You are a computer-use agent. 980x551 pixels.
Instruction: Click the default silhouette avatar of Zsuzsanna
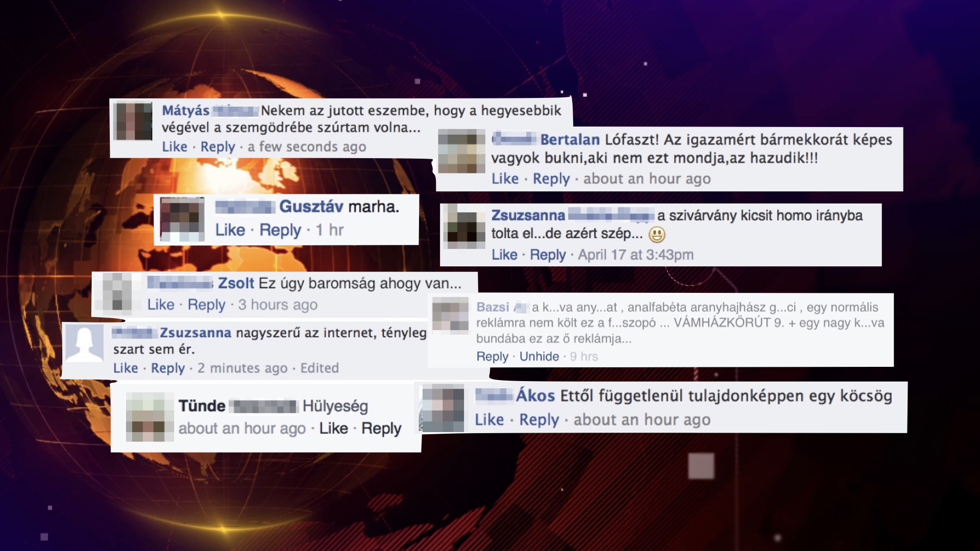(x=84, y=344)
